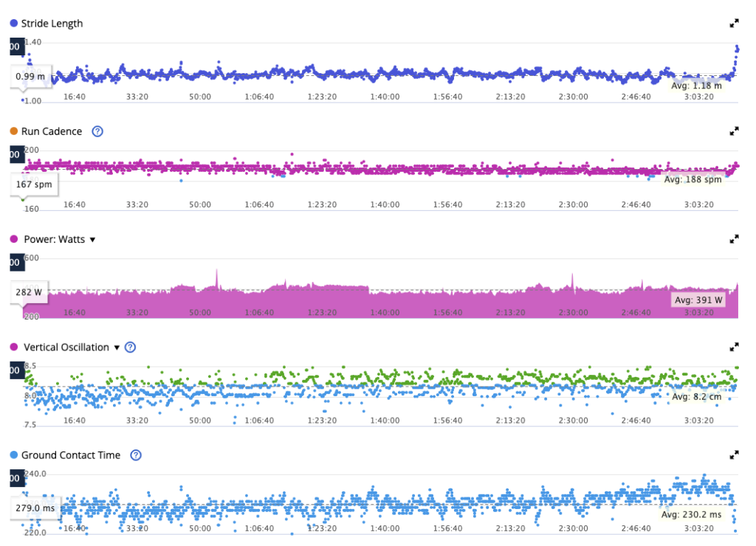Expand the Power: Watts chart to fullscreen
Viewport: 756px width, 546px height.
click(734, 239)
